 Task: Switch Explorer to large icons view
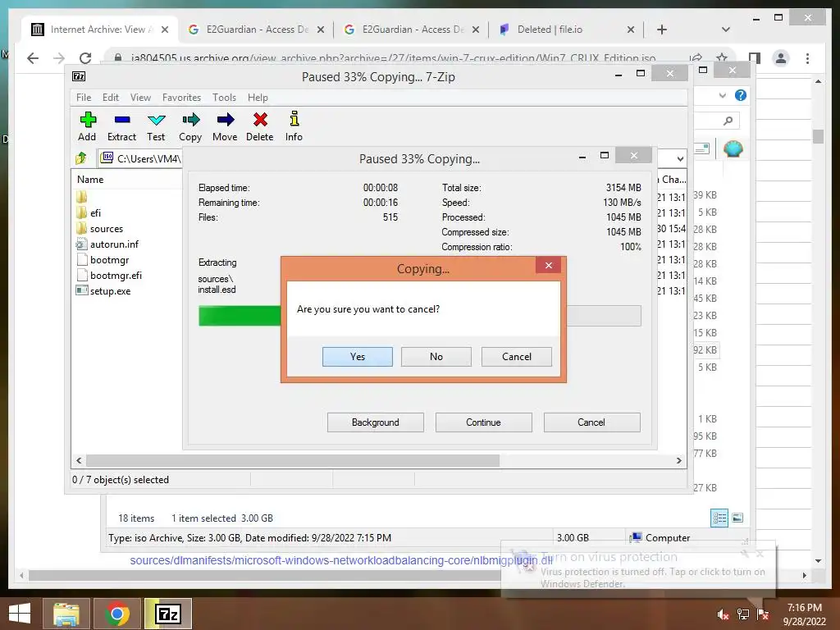tap(737, 518)
